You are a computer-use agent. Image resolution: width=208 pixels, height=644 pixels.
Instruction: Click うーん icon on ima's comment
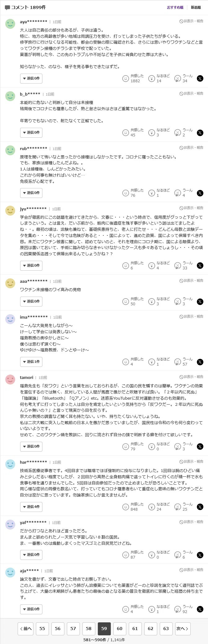178,362
